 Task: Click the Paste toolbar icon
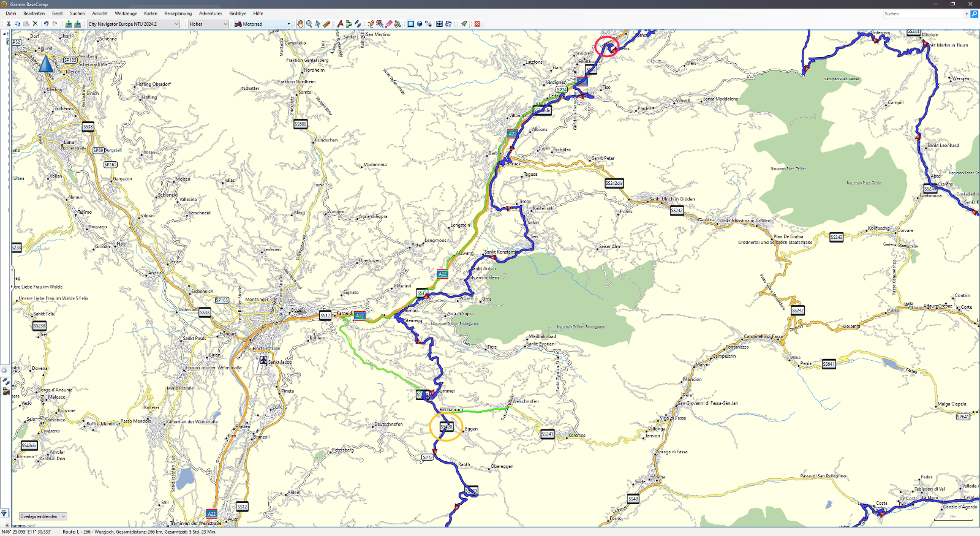[x=26, y=24]
